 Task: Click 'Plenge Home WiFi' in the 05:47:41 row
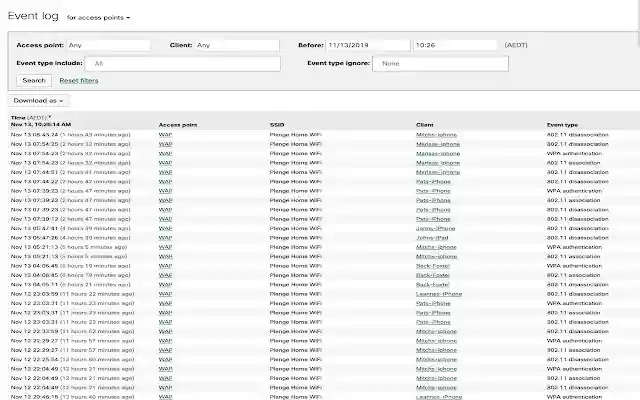pyautogui.click(x=296, y=229)
